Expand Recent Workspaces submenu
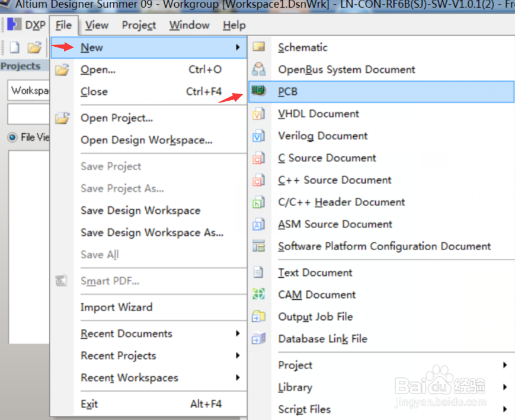Screen dimensions: 515x420 click(238, 377)
